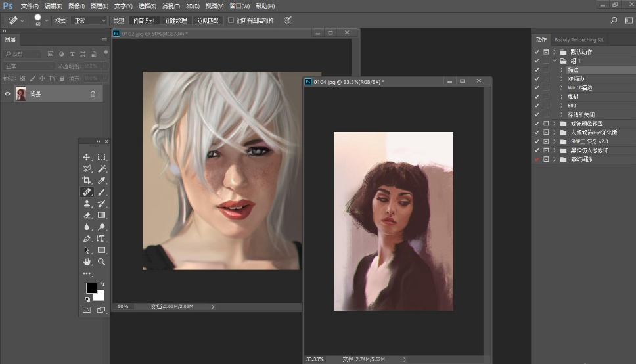Click the black foreground color swatch
The width and height of the screenshot is (636, 364).
click(x=91, y=288)
